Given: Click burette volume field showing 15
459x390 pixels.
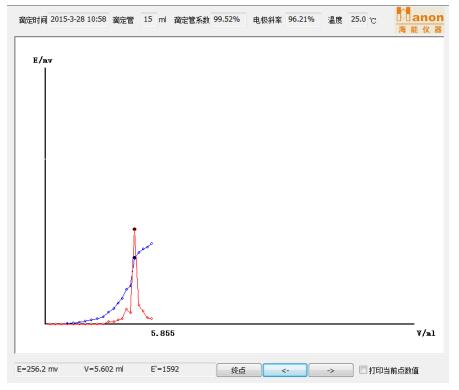Looking at the screenshot, I should click(148, 19).
